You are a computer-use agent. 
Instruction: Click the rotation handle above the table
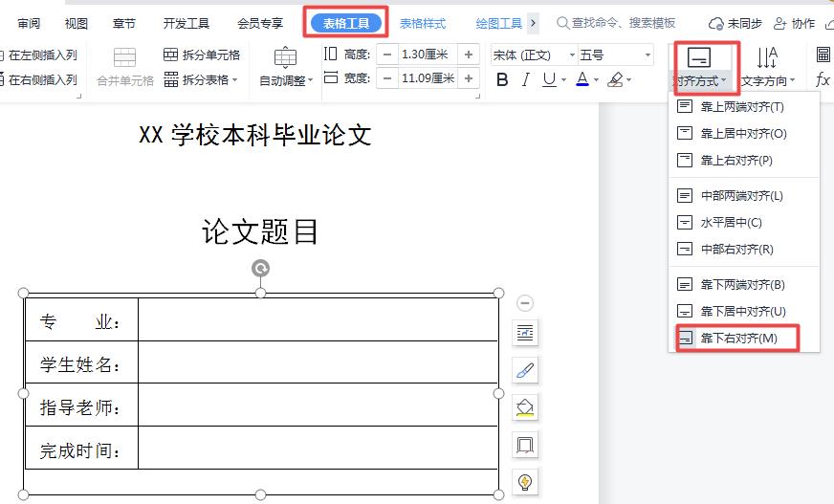coord(260,269)
